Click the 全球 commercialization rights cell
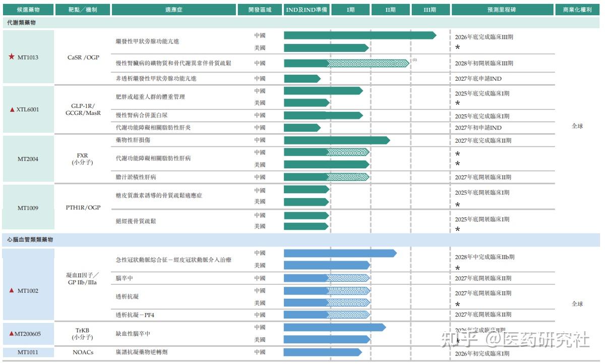The image size is (605, 364). pyautogui.click(x=578, y=126)
